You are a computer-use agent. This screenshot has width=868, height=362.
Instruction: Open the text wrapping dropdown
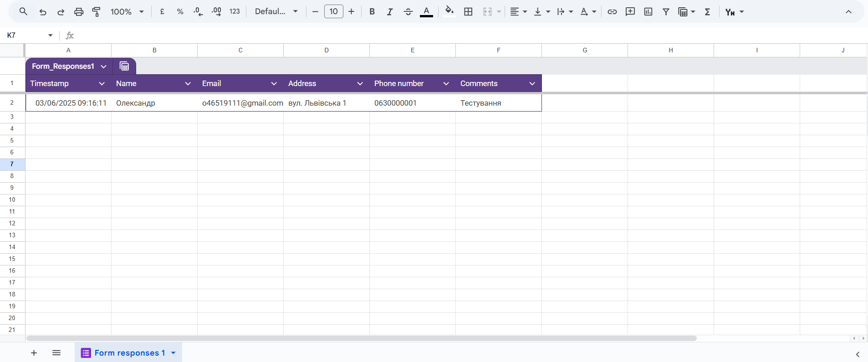click(565, 12)
